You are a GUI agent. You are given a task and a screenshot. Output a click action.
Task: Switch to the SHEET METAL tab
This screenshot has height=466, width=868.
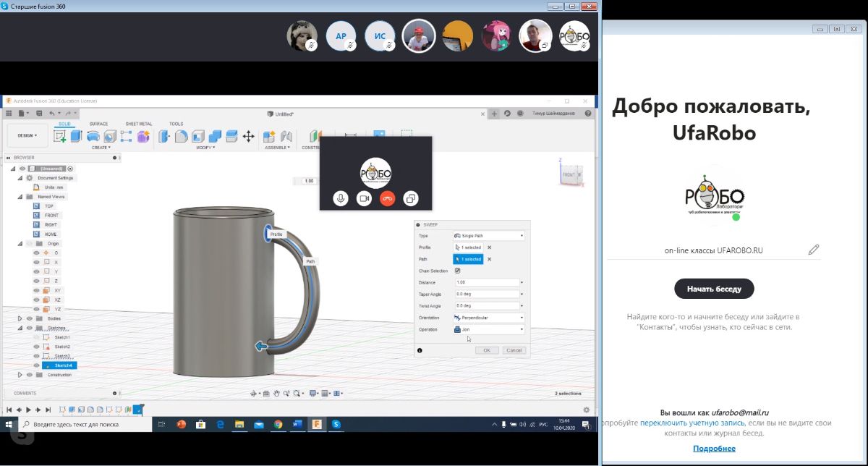tap(139, 124)
